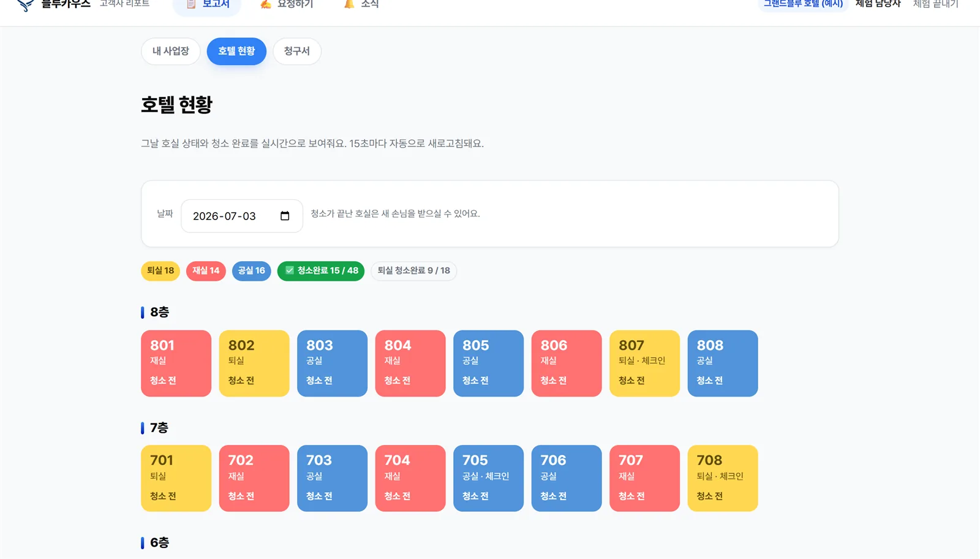Click room 806 occupied card
Viewport: 980px width, 559px height.
[567, 363]
